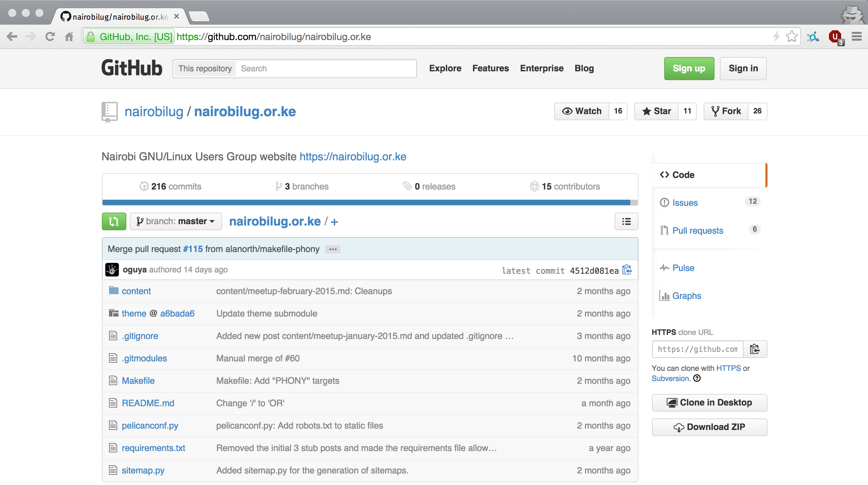Open the Chrome hamburger menu
This screenshot has height=485, width=868.
856,37
